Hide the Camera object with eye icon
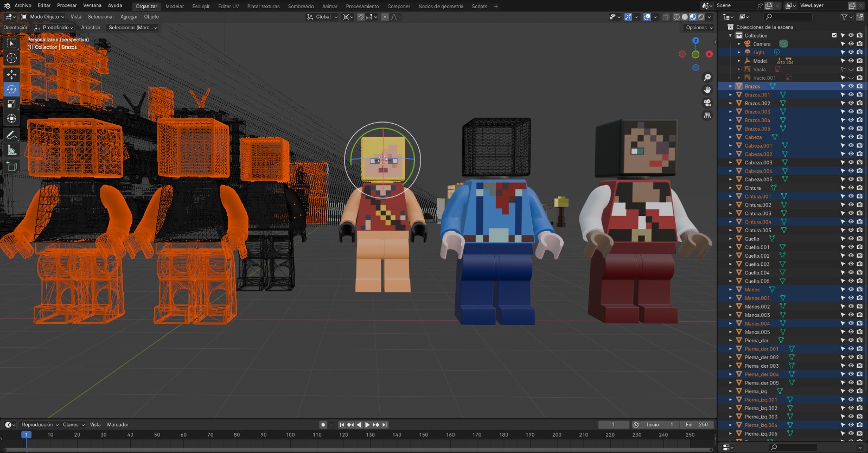The height and width of the screenshot is (453, 868). (851, 44)
